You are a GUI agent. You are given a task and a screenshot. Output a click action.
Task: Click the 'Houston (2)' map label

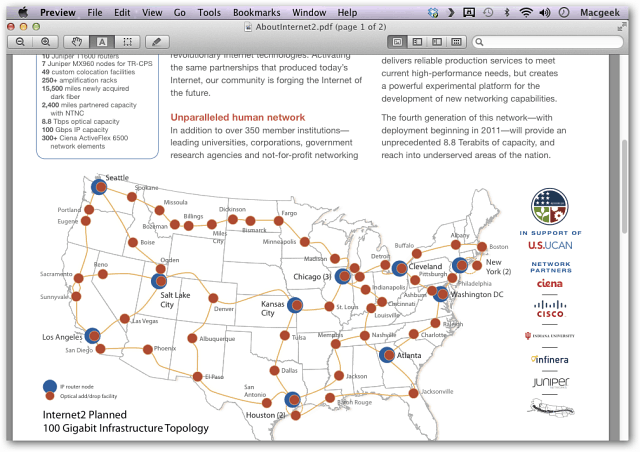point(265,415)
